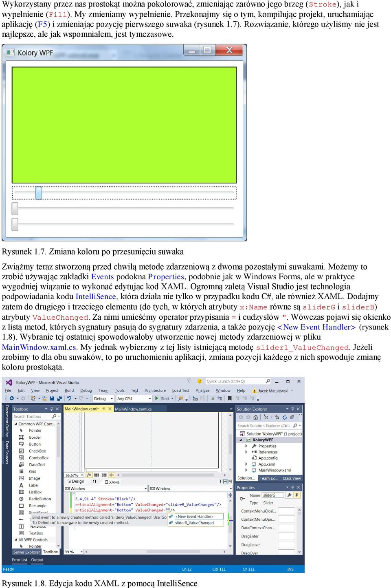Collapse the Common WPF Controls group
Viewport: 391px width, 588px height.
click(15, 424)
